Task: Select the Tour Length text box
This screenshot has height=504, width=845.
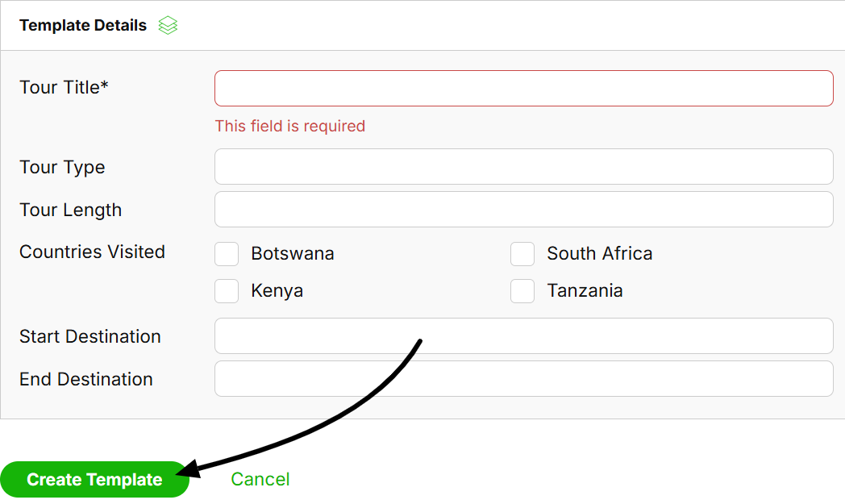Action: tap(523, 209)
